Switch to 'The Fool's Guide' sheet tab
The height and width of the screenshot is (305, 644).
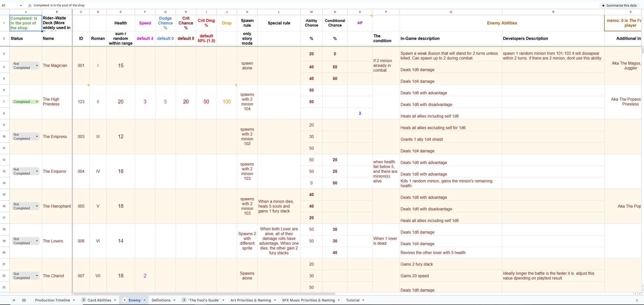pyautogui.click(x=204, y=300)
